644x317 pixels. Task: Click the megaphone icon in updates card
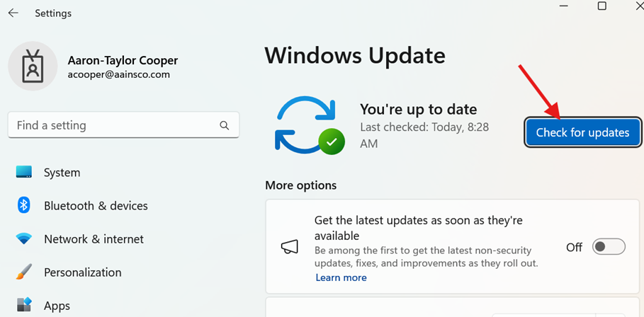pos(289,246)
